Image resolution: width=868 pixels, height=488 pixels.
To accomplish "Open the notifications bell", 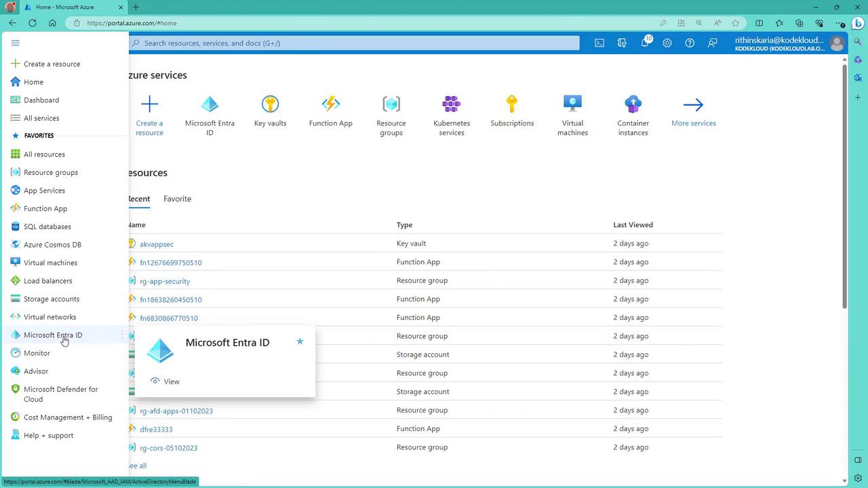I will 644,43.
